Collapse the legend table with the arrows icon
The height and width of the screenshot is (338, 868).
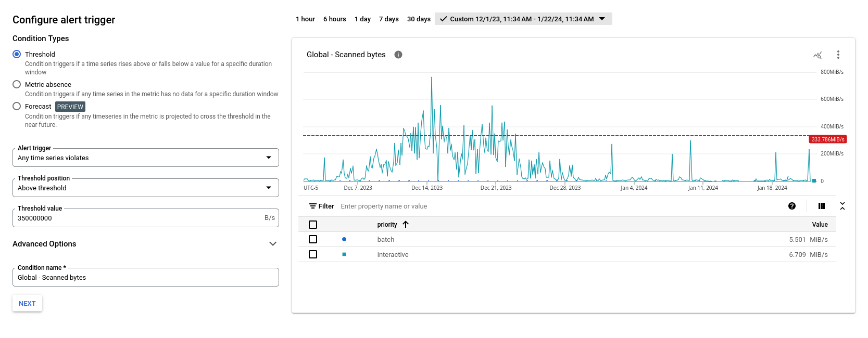842,206
